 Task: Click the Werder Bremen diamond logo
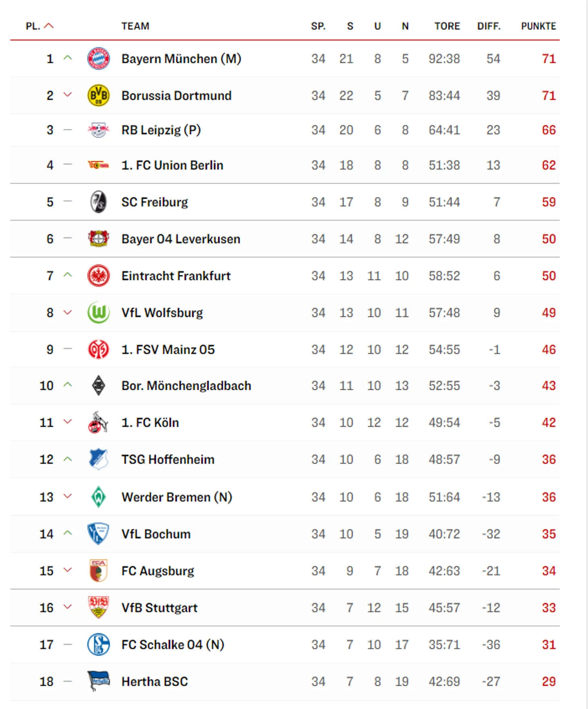pos(98,497)
